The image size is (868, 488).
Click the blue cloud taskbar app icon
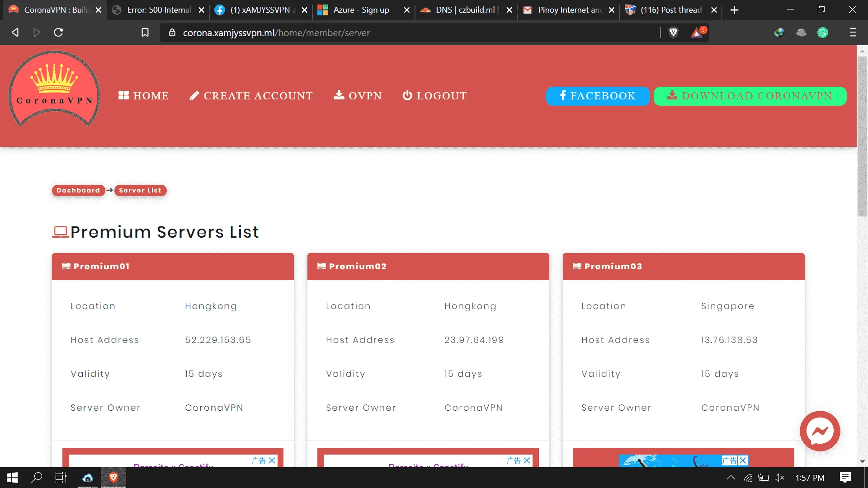(x=88, y=478)
